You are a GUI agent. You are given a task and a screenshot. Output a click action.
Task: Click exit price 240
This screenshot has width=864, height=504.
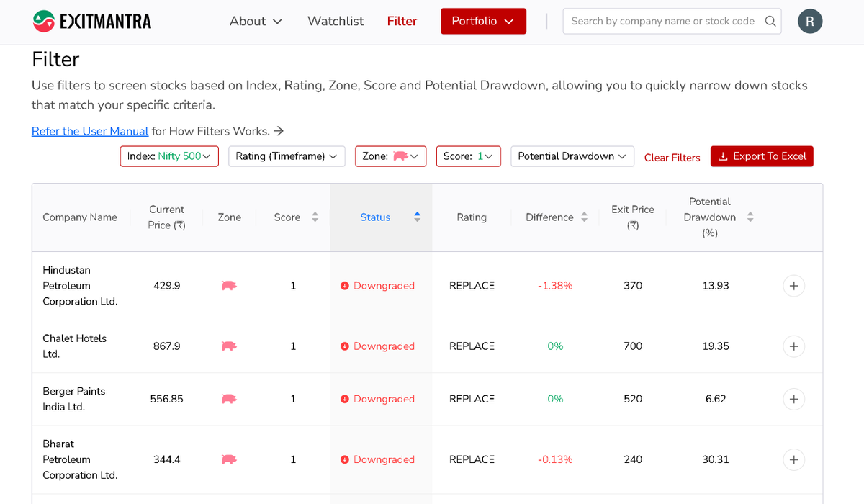[633, 459]
